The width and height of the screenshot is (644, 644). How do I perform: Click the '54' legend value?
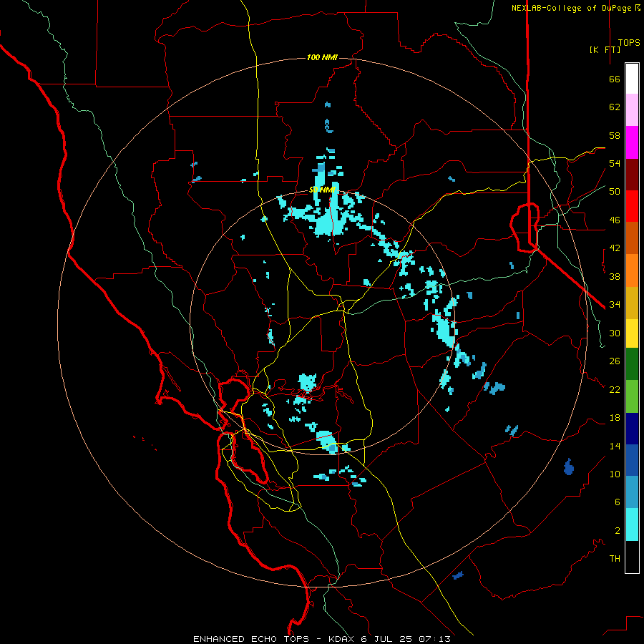coord(615,163)
